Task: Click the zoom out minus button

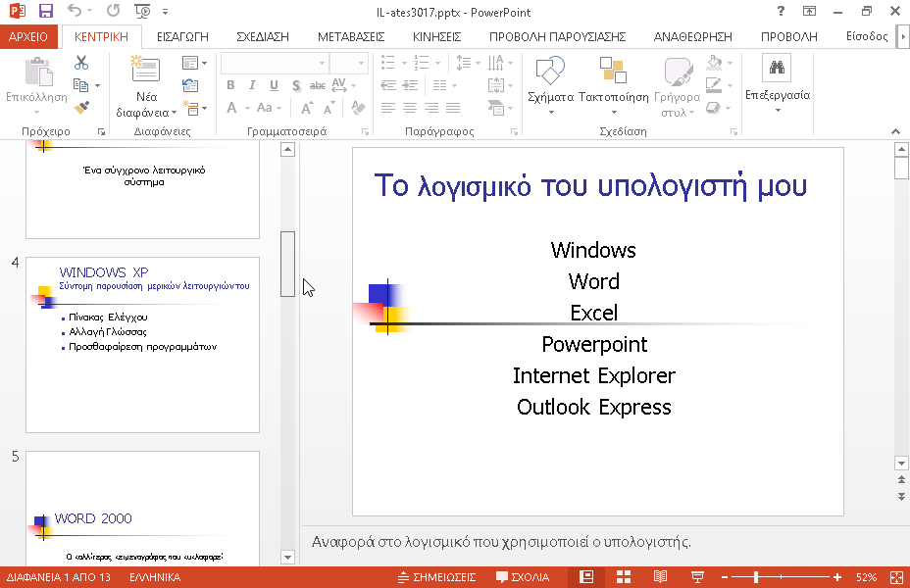Action: coord(725,577)
